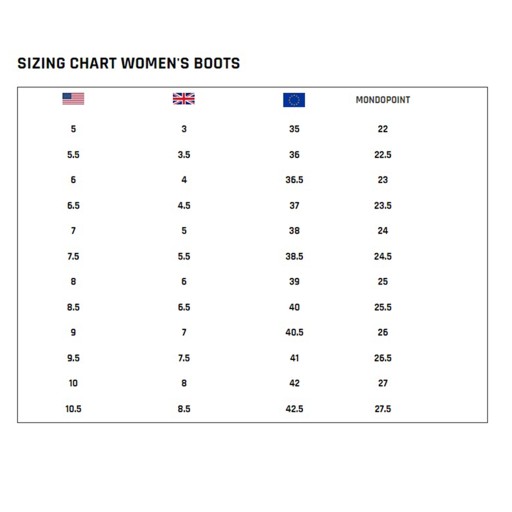The image size is (512, 512).
Task: Select EU size 36.5
Action: pyautogui.click(x=294, y=180)
